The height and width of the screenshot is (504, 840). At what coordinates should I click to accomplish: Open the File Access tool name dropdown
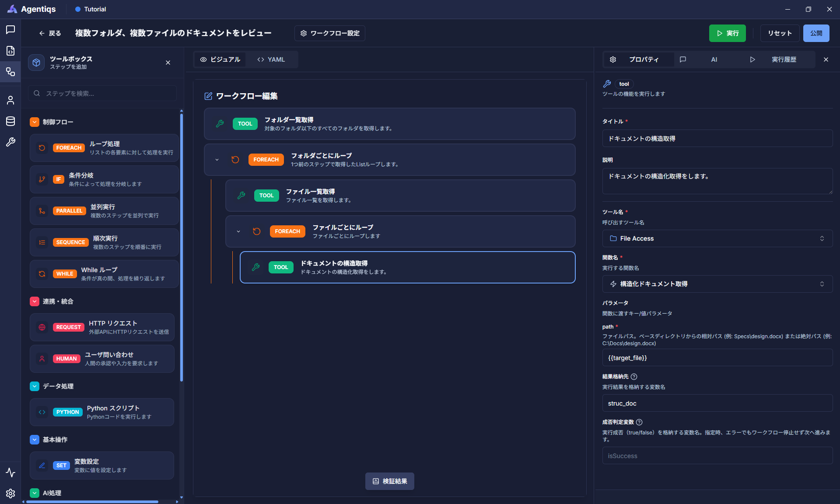click(x=717, y=238)
